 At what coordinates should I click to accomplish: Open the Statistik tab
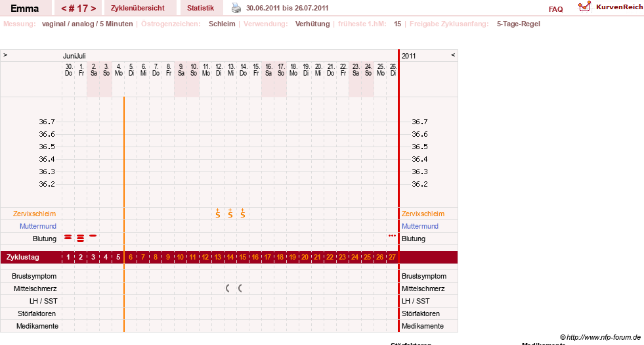(200, 8)
